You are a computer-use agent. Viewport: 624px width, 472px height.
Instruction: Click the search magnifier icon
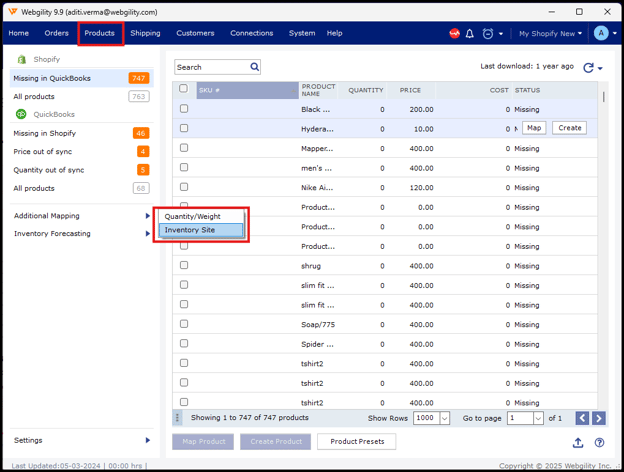click(x=255, y=67)
